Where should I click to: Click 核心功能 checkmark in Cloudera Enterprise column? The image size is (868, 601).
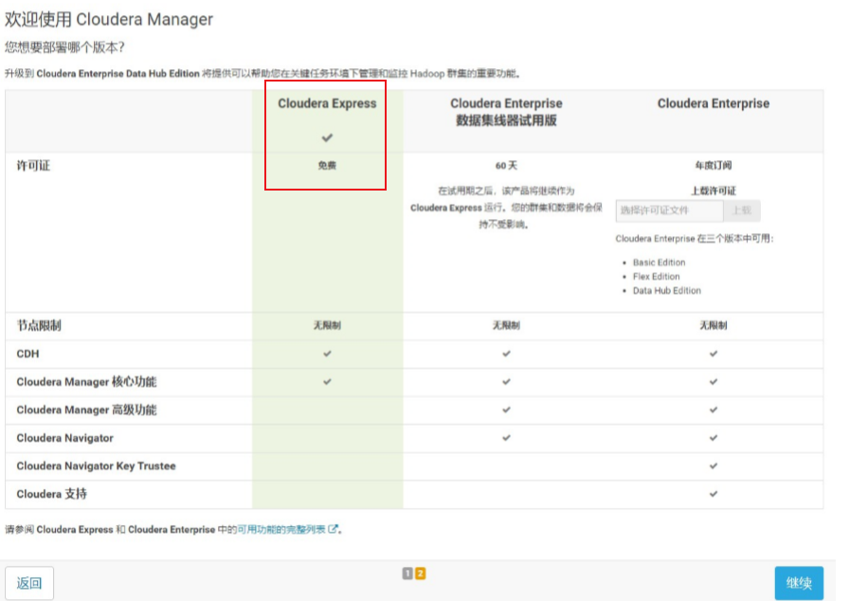(713, 382)
